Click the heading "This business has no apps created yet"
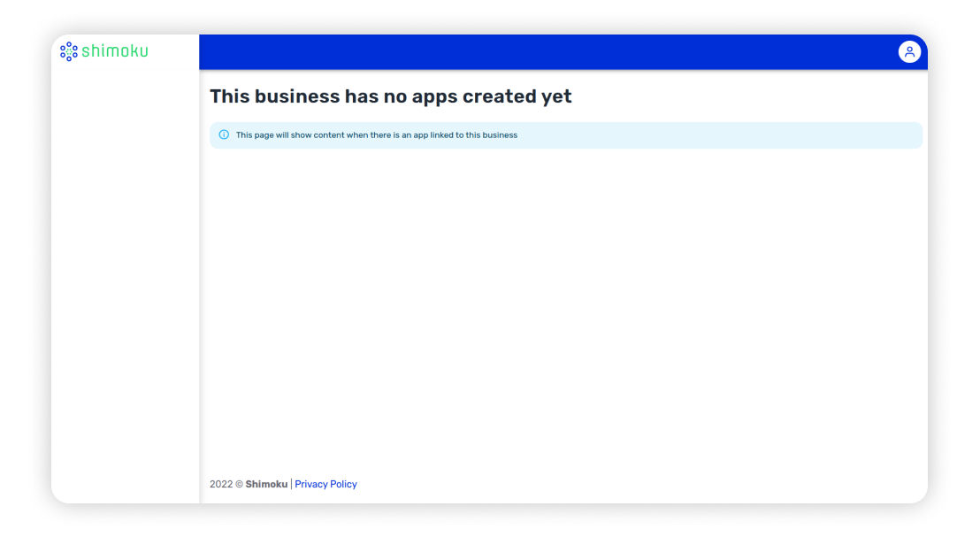The height and width of the screenshot is (537, 980). pos(391,96)
